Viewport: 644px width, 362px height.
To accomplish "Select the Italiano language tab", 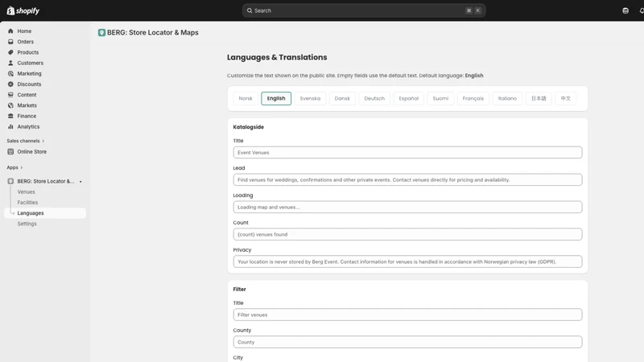I will pos(508,98).
